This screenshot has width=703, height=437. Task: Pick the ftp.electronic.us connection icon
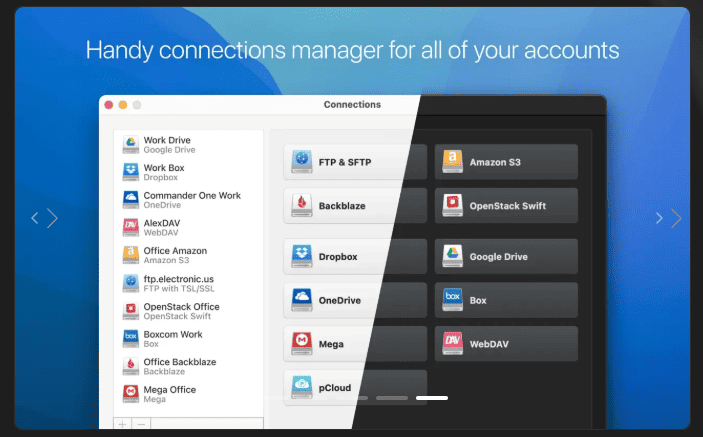point(130,283)
